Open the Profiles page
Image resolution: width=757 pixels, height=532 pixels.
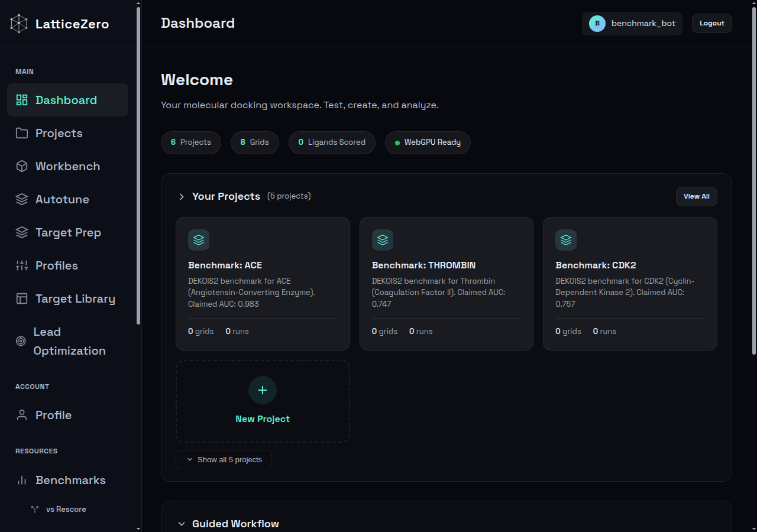coord(67,265)
